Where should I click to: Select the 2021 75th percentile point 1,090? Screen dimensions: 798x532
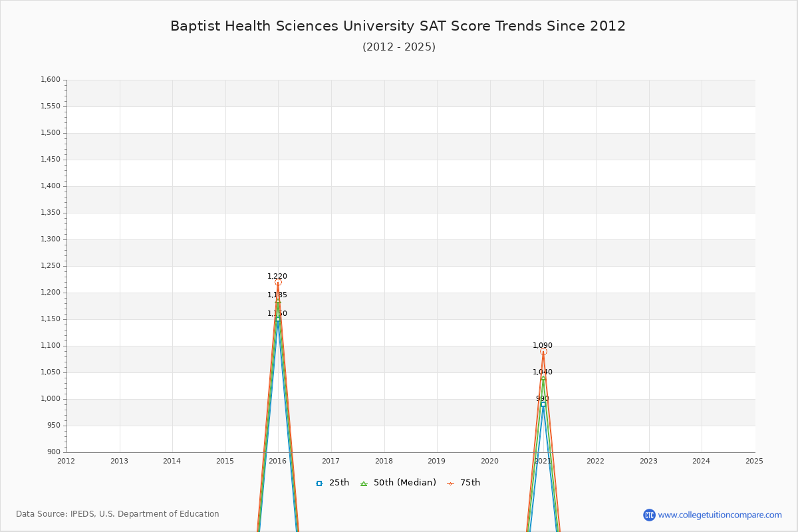[543, 351]
